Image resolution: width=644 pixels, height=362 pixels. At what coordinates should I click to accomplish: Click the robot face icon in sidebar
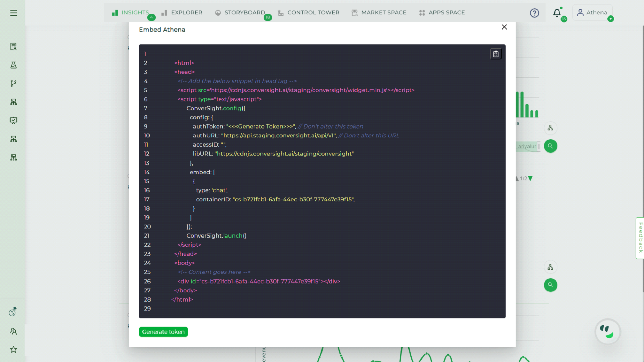[13, 312]
